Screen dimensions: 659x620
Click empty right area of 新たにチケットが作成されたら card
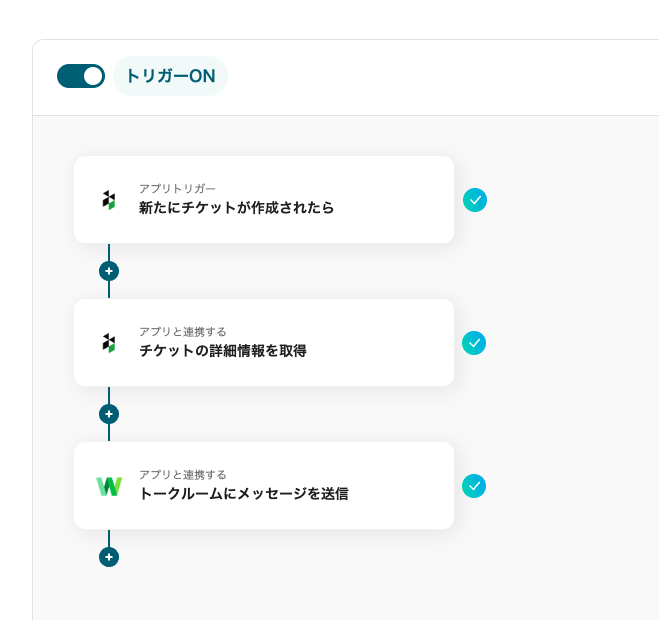tap(400, 200)
